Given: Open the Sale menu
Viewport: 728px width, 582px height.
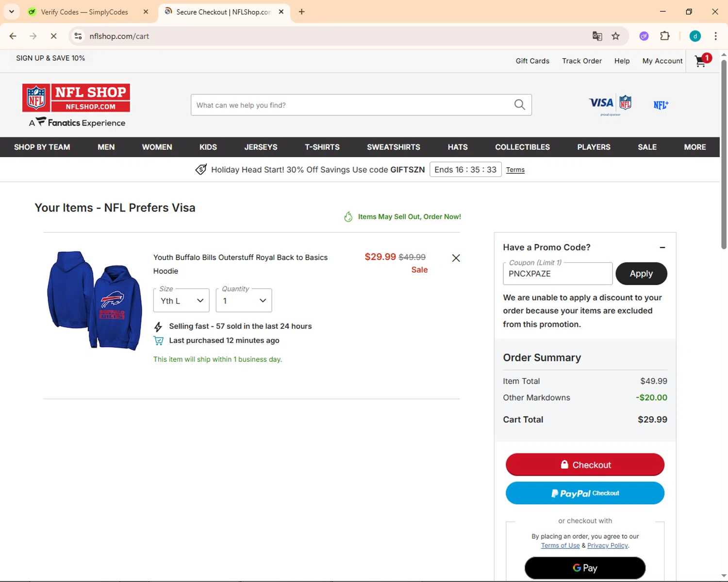Looking at the screenshot, I should pyautogui.click(x=647, y=147).
